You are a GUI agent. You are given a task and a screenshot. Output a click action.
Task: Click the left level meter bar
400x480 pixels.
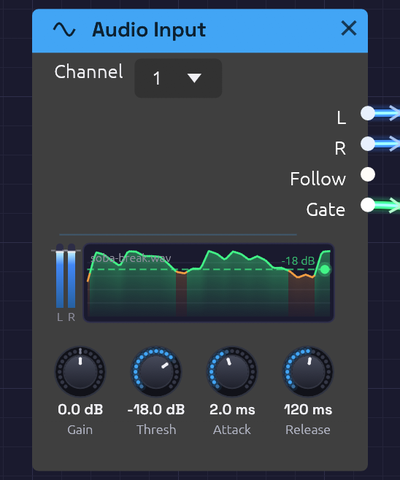click(60, 277)
